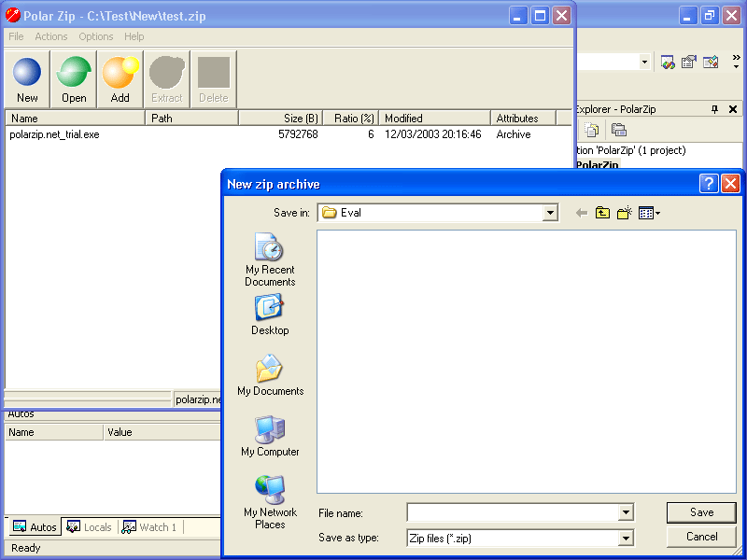The width and height of the screenshot is (747, 560).
Task: Create a new folder in the Eval directory
Action: pyautogui.click(x=624, y=212)
